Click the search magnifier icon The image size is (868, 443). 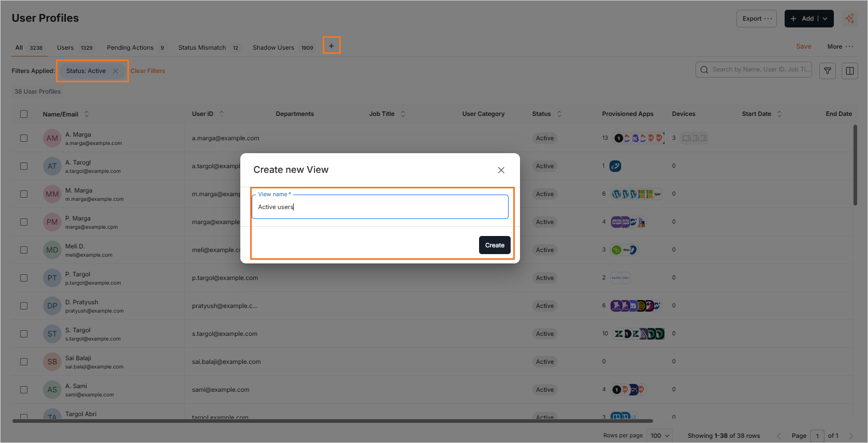704,70
